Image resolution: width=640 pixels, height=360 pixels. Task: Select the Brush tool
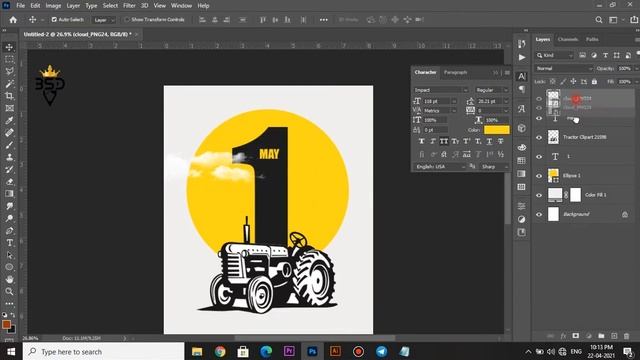click(x=9, y=145)
